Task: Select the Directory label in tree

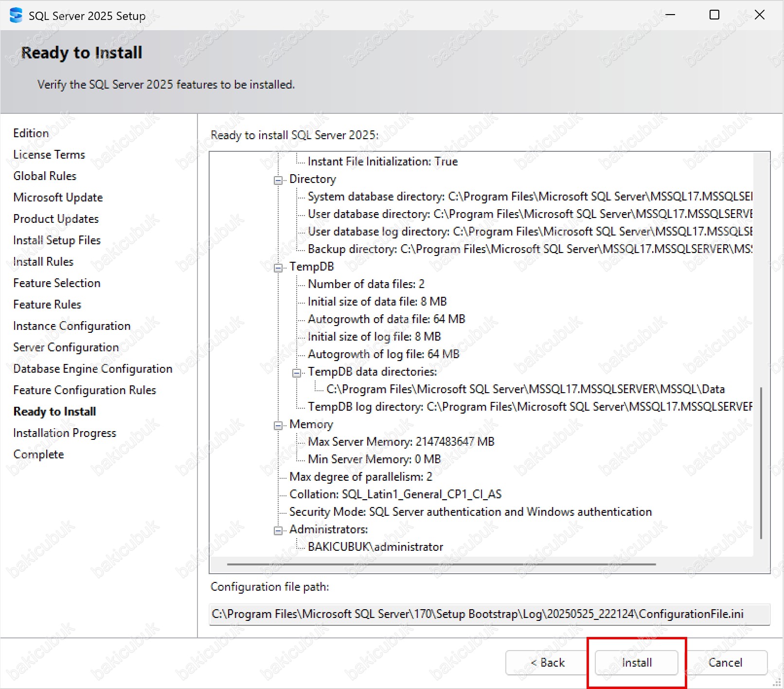Action: (x=313, y=179)
